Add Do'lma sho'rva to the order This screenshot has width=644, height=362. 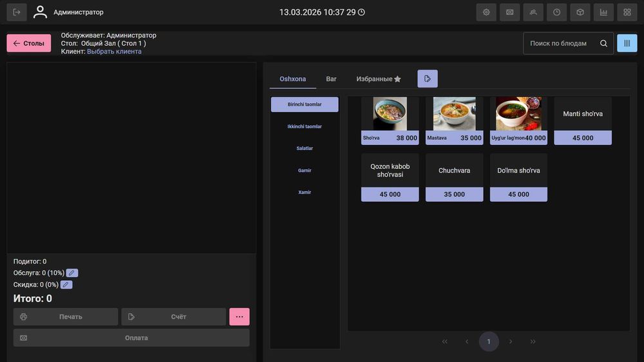click(x=518, y=178)
